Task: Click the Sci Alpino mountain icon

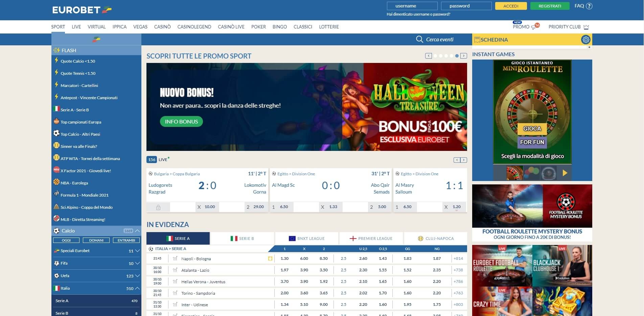Action: click(56, 207)
